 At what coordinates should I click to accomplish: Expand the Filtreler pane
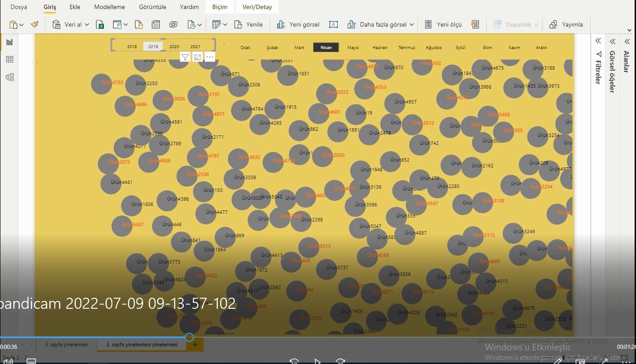point(598,41)
